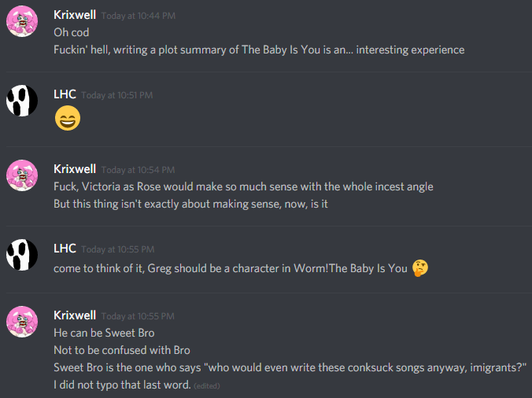Select the 'He can be Sweet Bro' message
Screen dimensions: 532x398
104,333
